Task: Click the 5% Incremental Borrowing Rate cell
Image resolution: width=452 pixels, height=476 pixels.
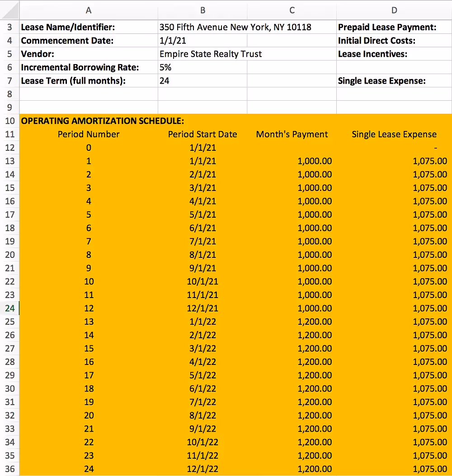Action: [181, 67]
